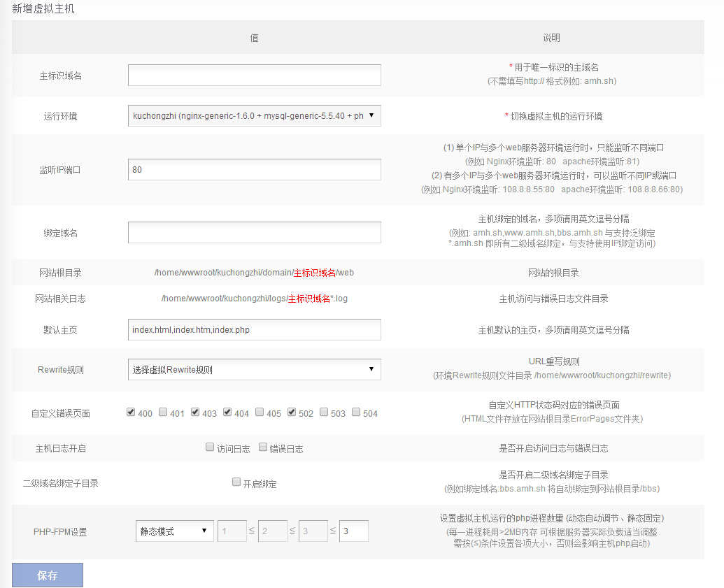724x588 pixels.
Task: Uncheck the 403 error page checkbox
Action: click(195, 413)
